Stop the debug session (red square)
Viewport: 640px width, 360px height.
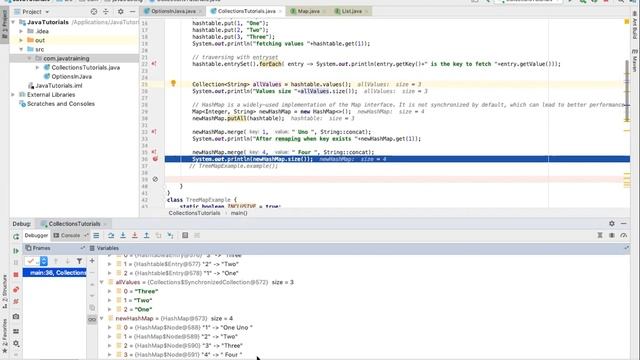(16, 275)
